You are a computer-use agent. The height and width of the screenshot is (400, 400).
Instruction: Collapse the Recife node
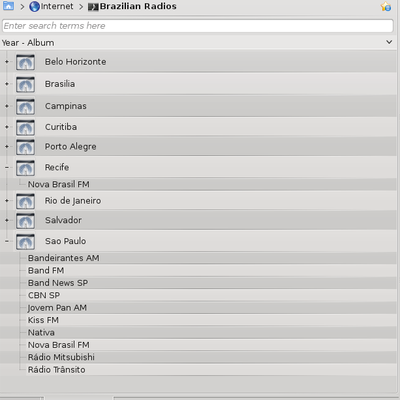click(x=7, y=167)
